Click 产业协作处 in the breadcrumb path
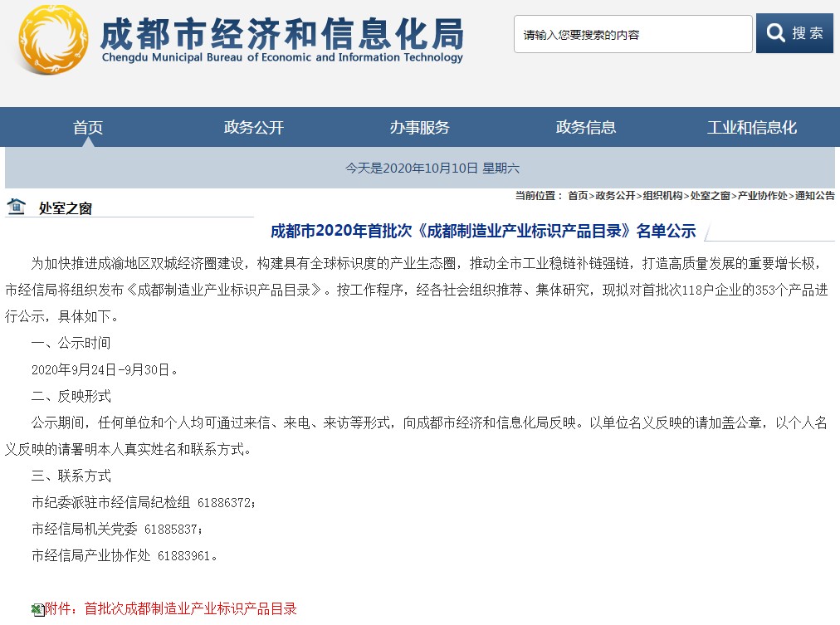Viewport: 840px width, 625px height. point(762,196)
